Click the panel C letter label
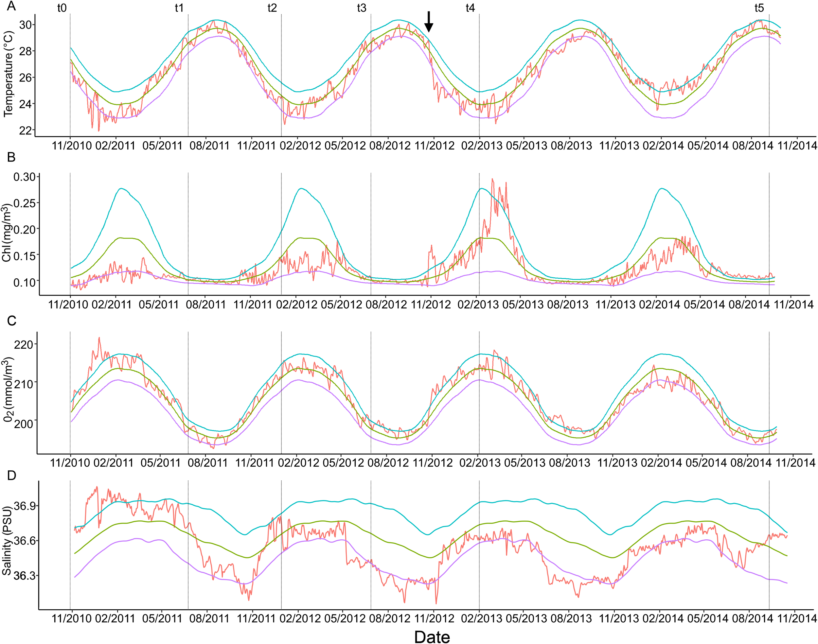Image resolution: width=818 pixels, height=644 pixels. [11, 321]
